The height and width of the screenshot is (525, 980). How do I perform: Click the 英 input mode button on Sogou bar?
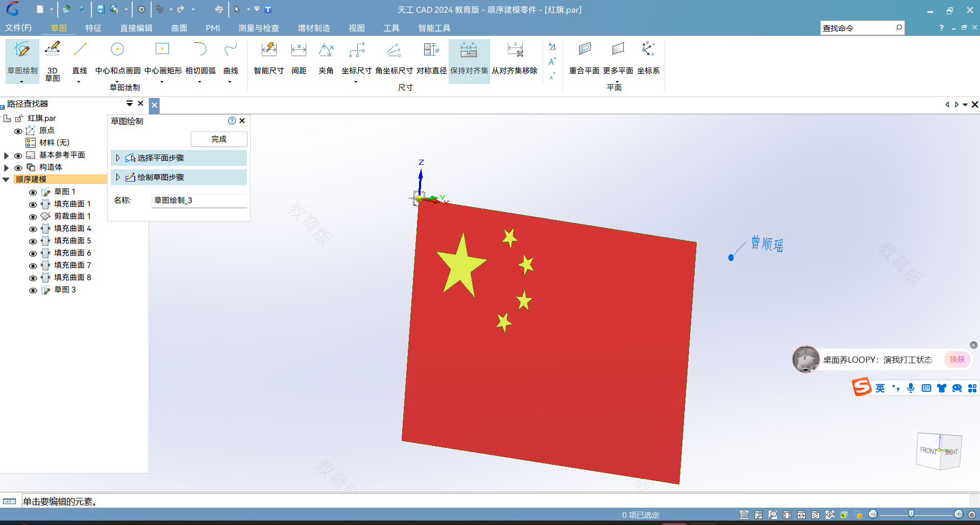click(x=880, y=388)
